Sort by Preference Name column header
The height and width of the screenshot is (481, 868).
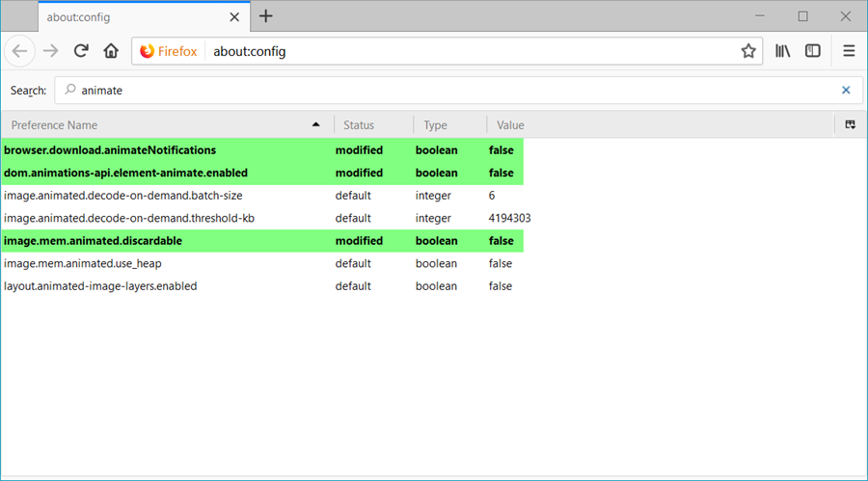167,125
